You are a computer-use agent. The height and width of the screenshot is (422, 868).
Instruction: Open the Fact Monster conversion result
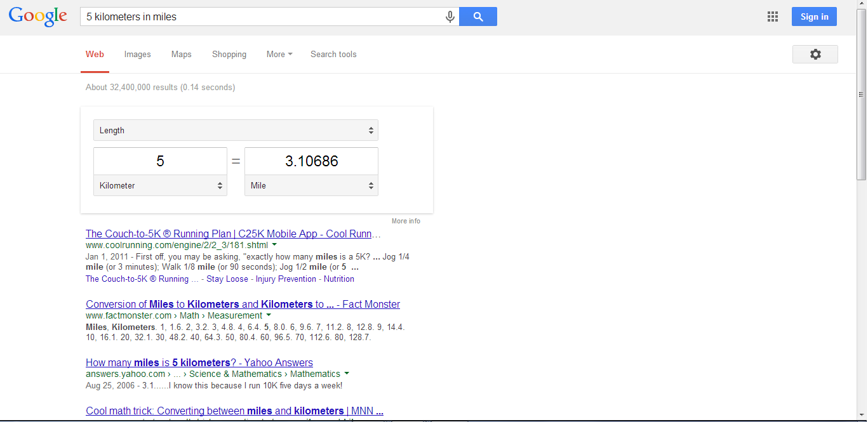click(x=243, y=304)
